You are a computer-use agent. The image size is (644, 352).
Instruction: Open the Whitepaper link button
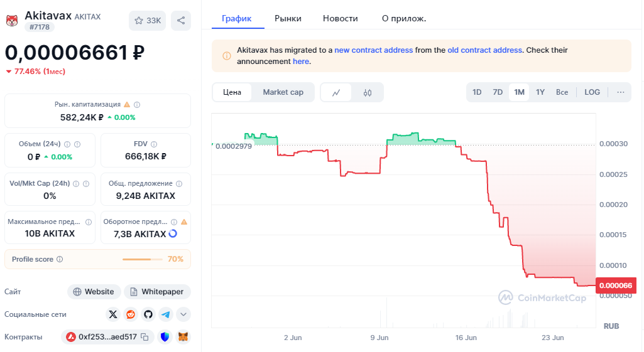[x=157, y=292]
